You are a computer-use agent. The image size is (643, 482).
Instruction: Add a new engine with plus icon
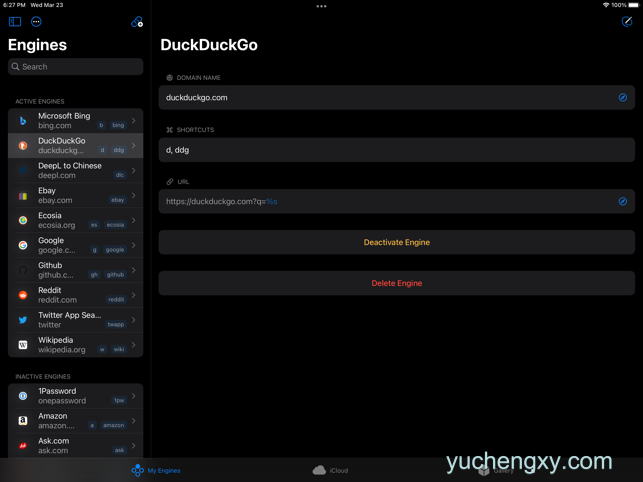[137, 22]
